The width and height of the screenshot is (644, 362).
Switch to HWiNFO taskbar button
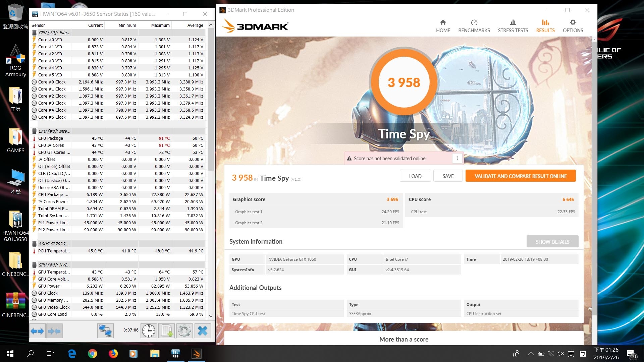(175, 354)
